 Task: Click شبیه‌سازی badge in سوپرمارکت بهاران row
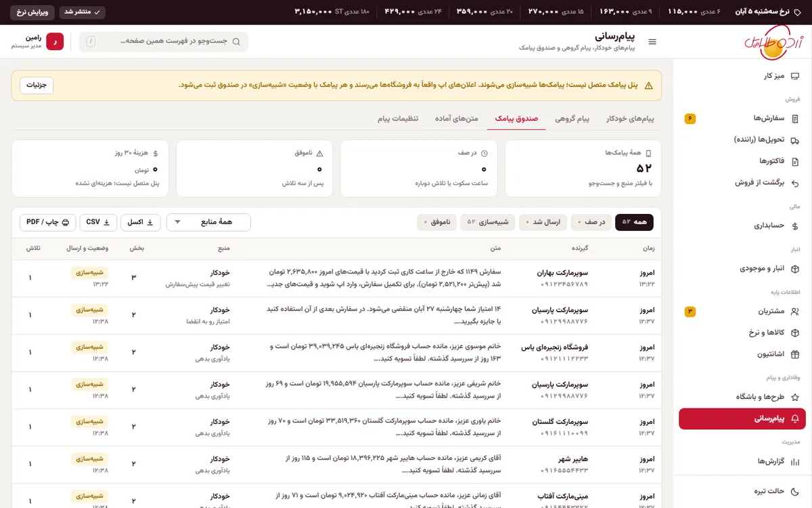pos(89,272)
